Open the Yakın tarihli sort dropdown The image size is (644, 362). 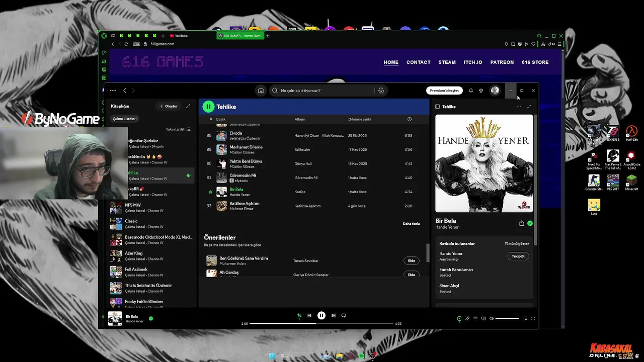[x=178, y=129]
